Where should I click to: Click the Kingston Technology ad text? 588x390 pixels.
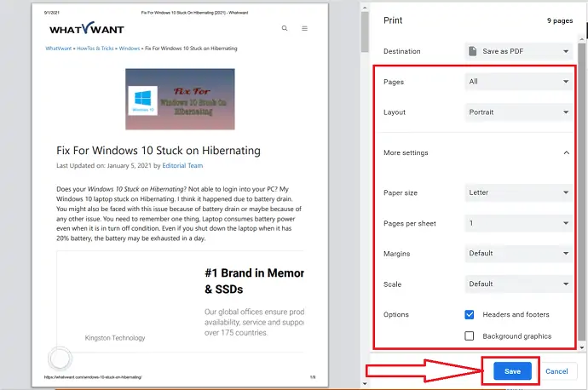coord(115,338)
